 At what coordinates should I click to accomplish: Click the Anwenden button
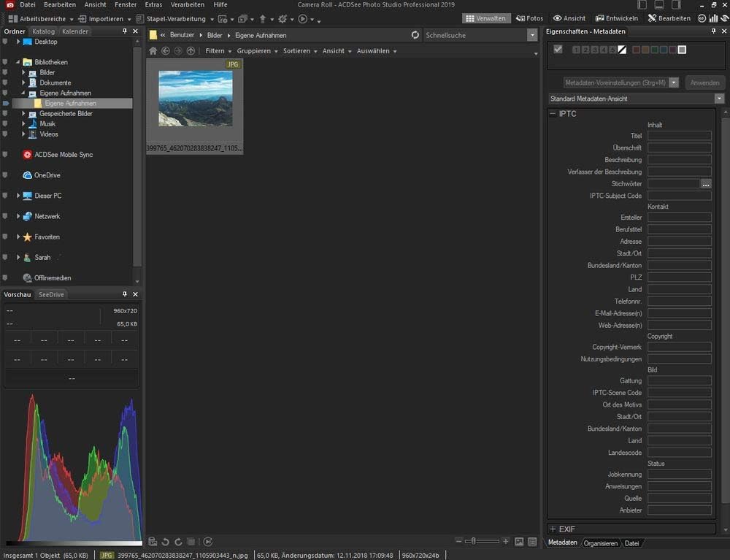tap(704, 83)
